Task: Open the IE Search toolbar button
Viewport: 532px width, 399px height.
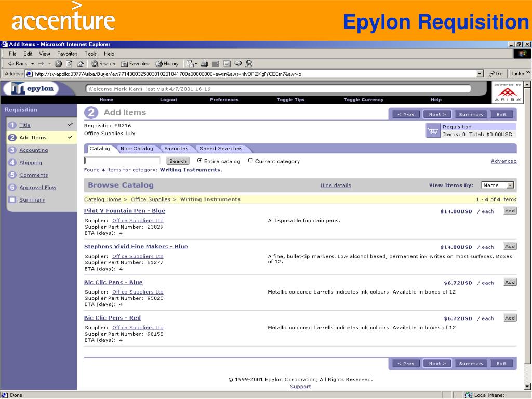Action: point(103,63)
